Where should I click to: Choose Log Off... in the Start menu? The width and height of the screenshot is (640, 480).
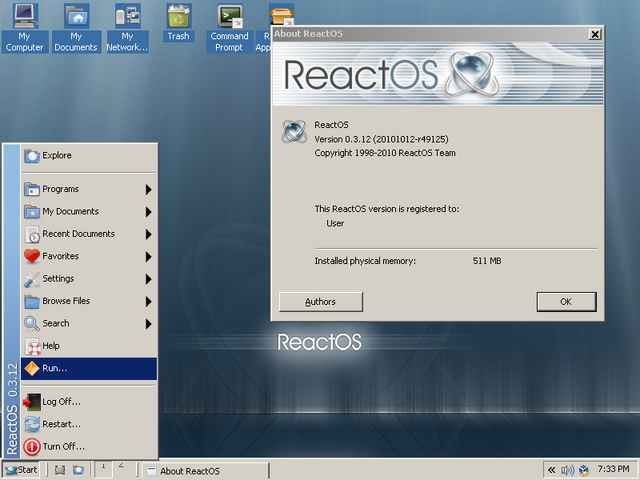pyautogui.click(x=89, y=402)
